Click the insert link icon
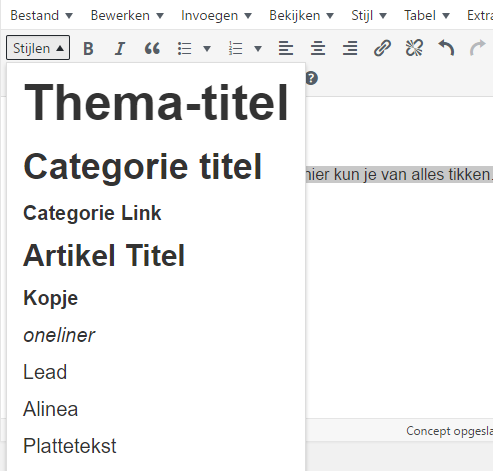 (382, 49)
